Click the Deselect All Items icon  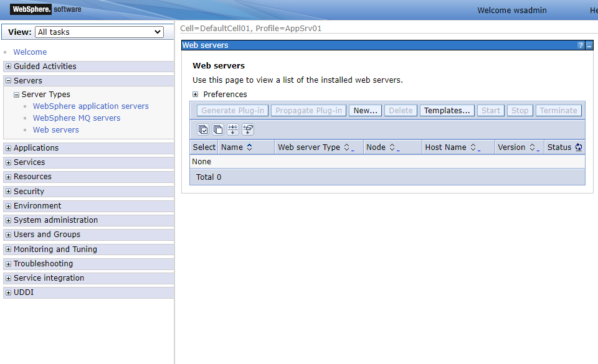pos(218,129)
